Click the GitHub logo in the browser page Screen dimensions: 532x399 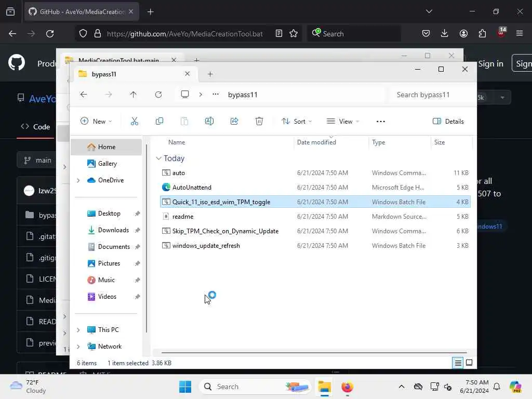pyautogui.click(x=17, y=63)
